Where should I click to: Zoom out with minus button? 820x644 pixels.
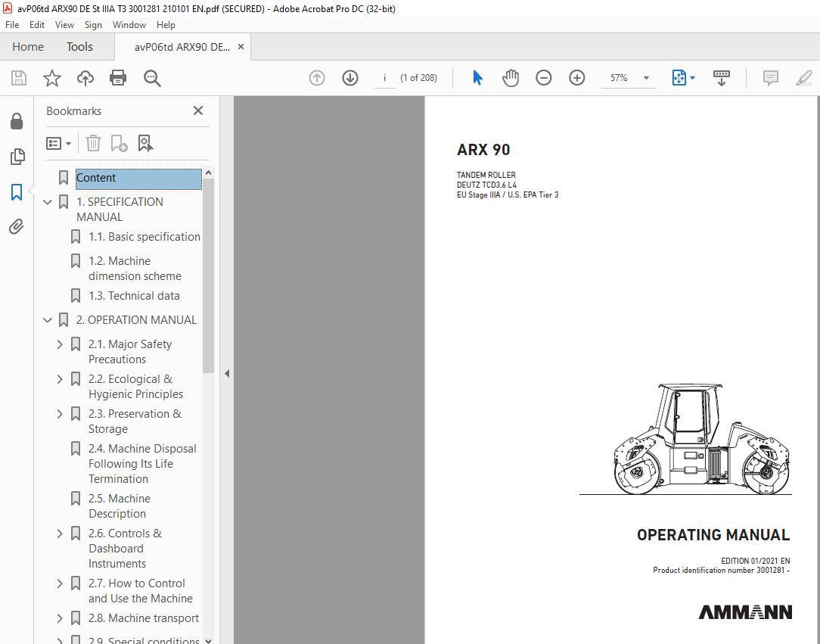(x=543, y=78)
